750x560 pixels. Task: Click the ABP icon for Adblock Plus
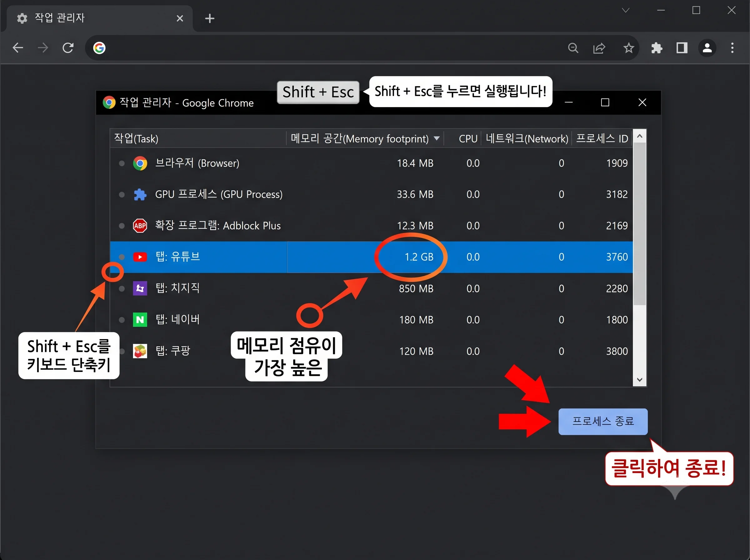140,226
